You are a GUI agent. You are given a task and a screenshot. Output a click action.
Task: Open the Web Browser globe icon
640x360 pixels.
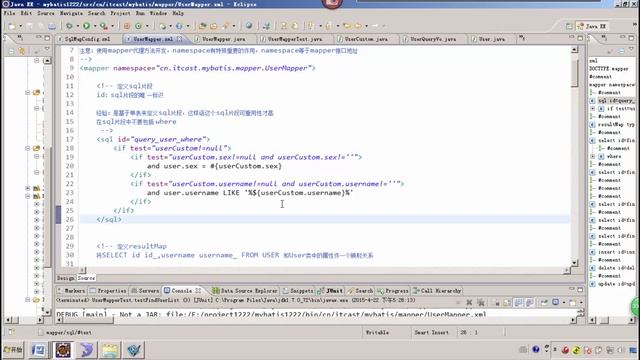tap(249, 26)
